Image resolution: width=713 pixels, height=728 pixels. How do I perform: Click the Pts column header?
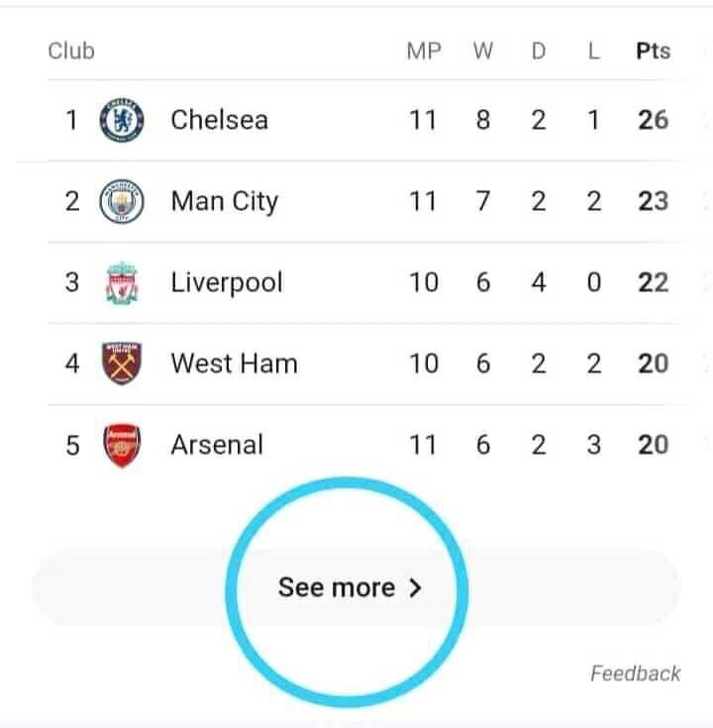(654, 52)
